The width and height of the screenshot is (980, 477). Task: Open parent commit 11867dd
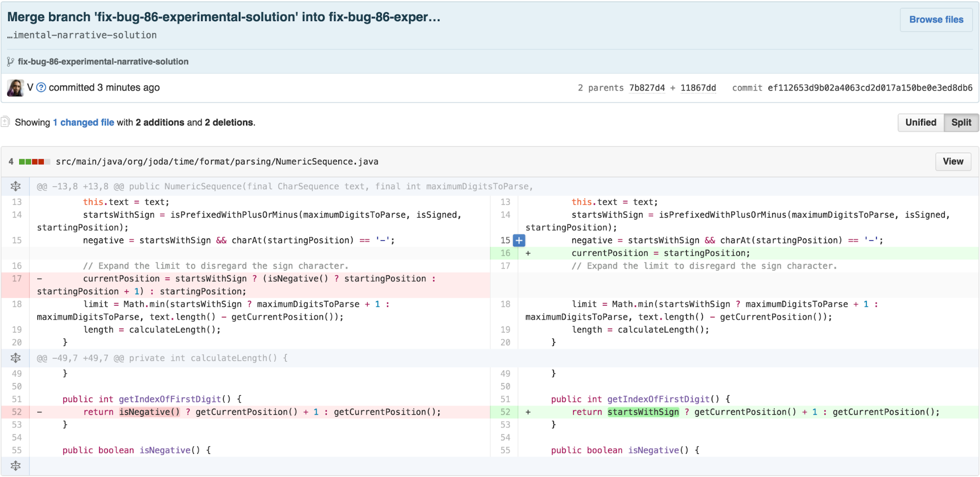coord(698,88)
